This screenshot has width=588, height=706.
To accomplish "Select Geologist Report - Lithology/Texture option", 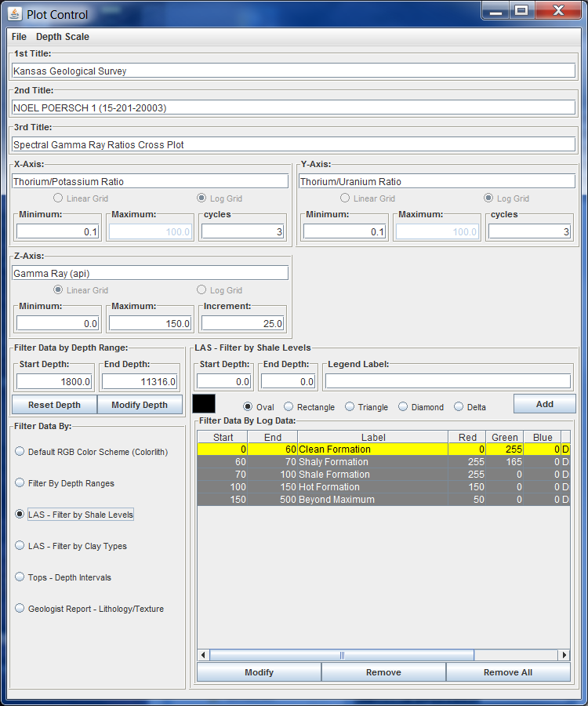I will point(89,609).
